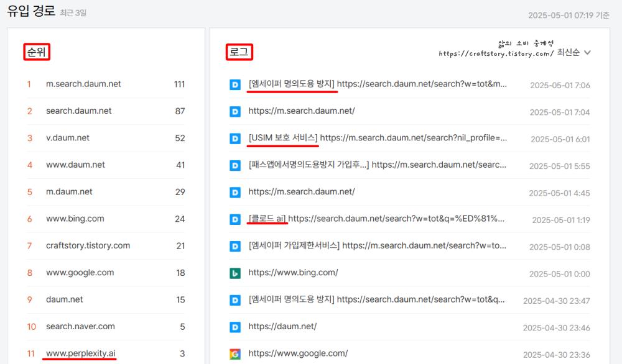Click the timestamp 2025-04-30 23:36

557,355
